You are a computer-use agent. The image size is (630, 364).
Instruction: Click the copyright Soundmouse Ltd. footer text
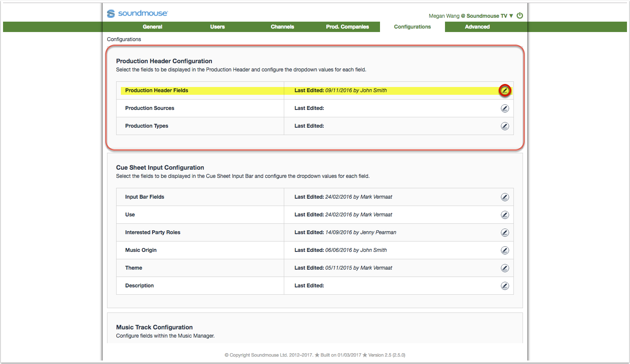tap(269, 355)
